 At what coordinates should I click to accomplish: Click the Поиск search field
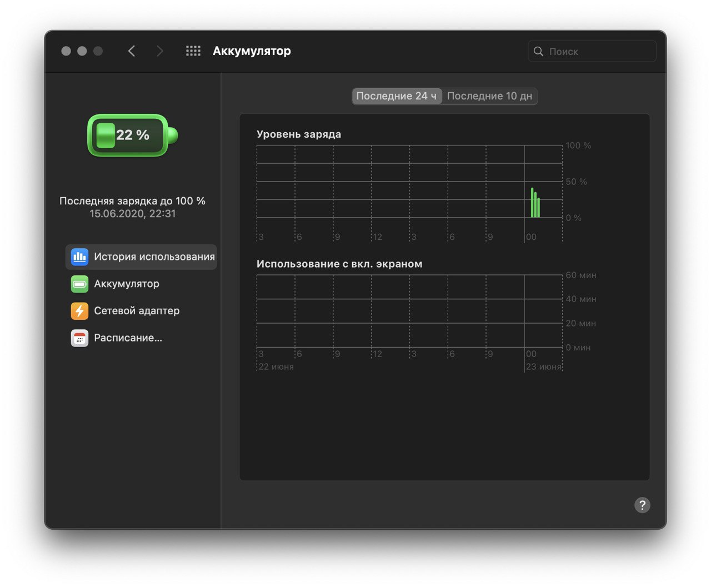tap(592, 51)
